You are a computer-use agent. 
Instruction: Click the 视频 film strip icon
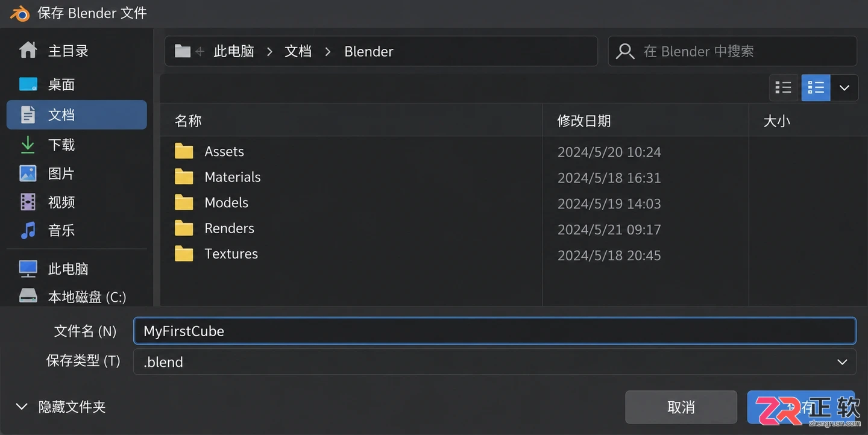coord(28,202)
